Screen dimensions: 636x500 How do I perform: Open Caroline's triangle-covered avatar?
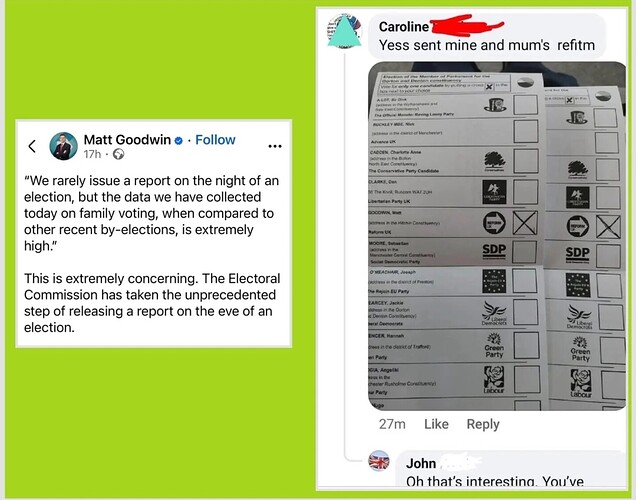(344, 32)
